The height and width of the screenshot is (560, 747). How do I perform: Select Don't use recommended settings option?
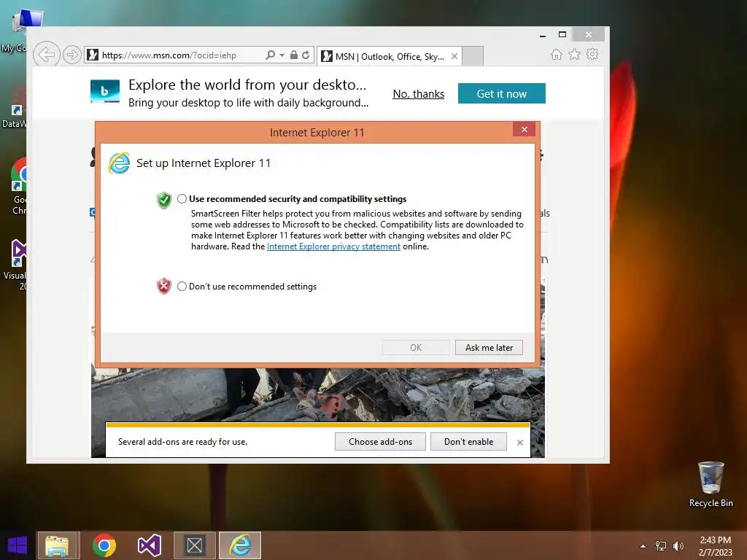point(182,286)
